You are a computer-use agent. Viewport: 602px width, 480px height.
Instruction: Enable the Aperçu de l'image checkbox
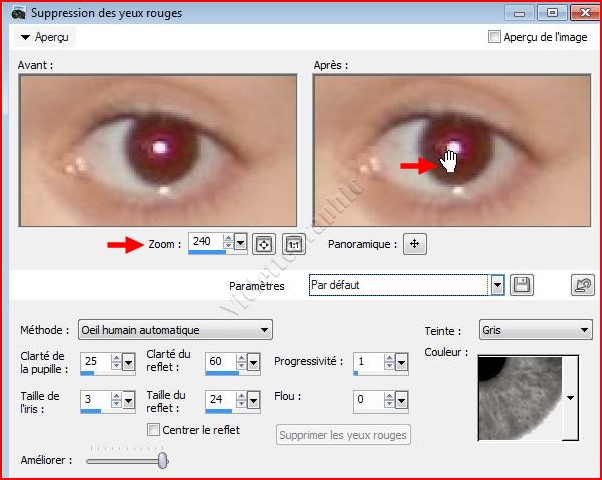(x=494, y=37)
